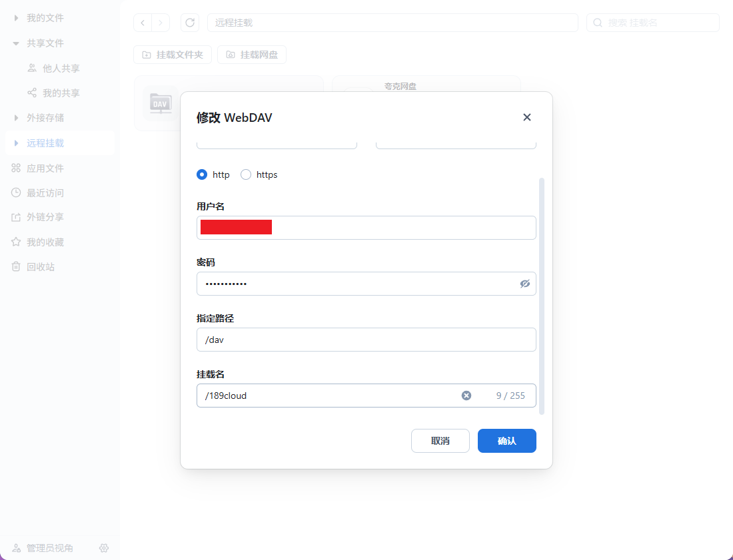The height and width of the screenshot is (560, 733).
Task: Close the 修改 WebDAV dialog
Action: point(526,117)
